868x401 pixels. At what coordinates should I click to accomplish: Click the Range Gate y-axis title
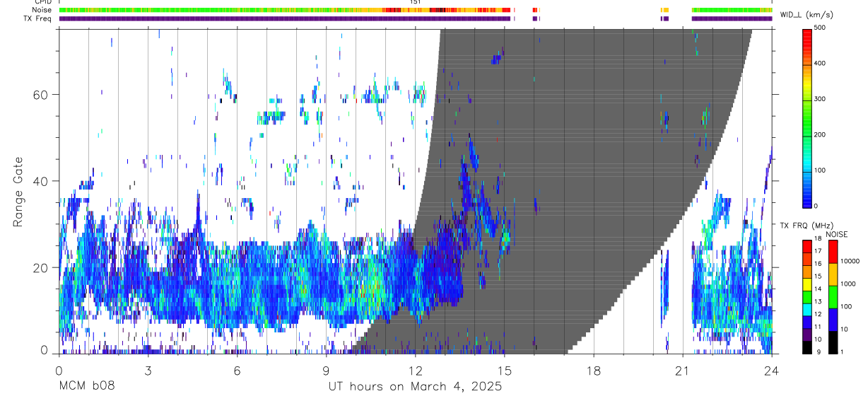coord(19,192)
